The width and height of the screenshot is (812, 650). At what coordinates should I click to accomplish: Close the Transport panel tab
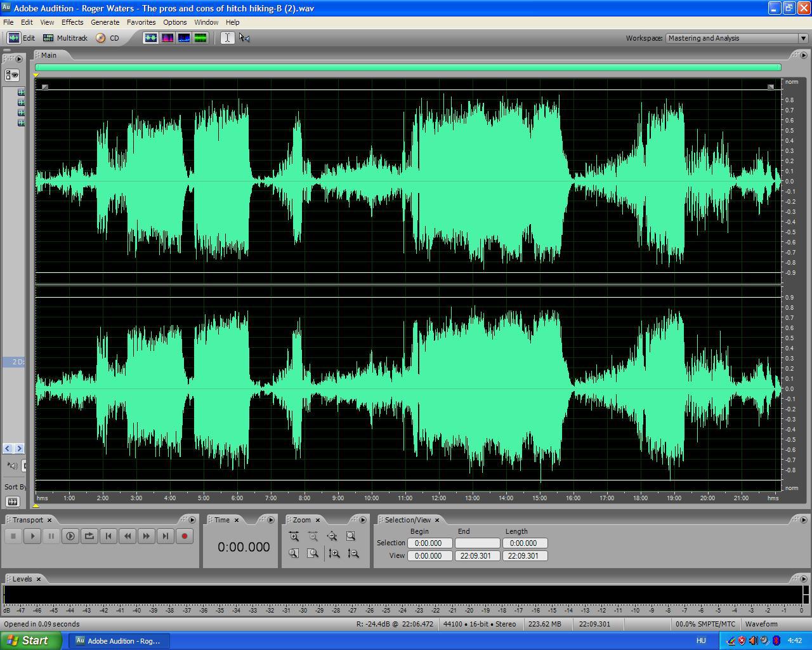click(x=49, y=520)
